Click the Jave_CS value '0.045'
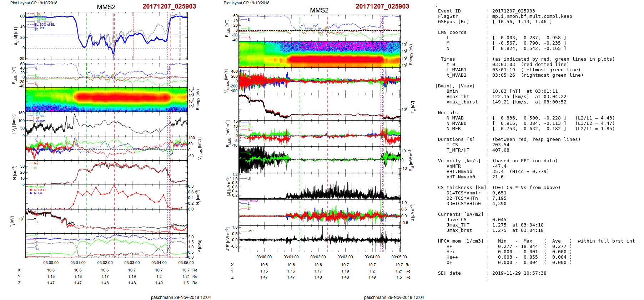The image size is (644, 300). coord(499,220)
